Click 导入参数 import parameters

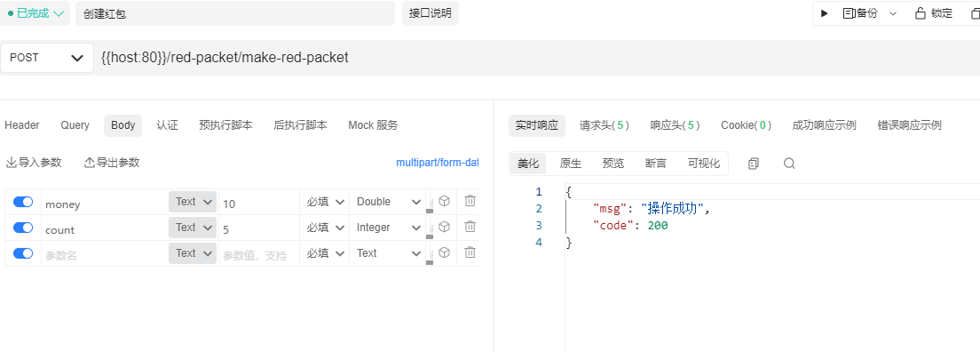(x=34, y=163)
